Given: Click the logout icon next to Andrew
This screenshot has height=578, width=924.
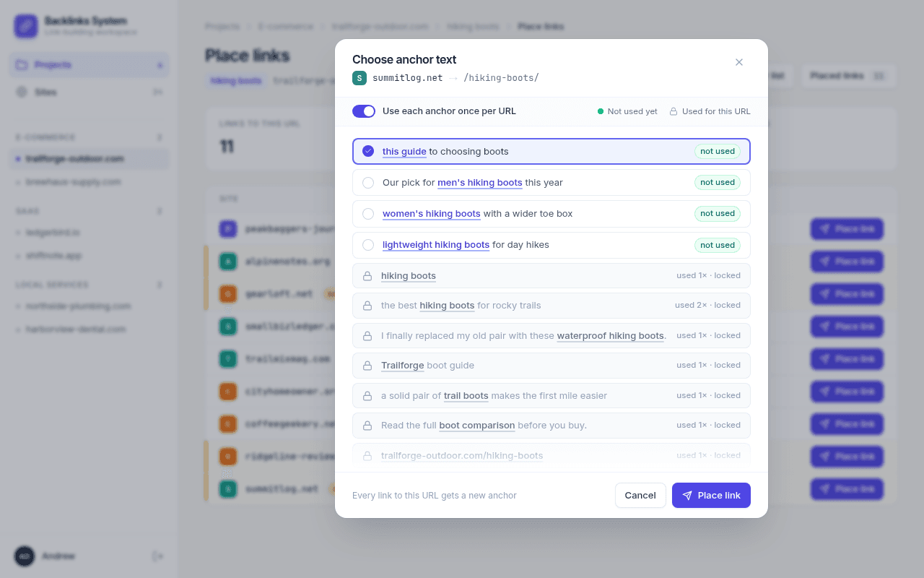Looking at the screenshot, I should pyautogui.click(x=157, y=556).
